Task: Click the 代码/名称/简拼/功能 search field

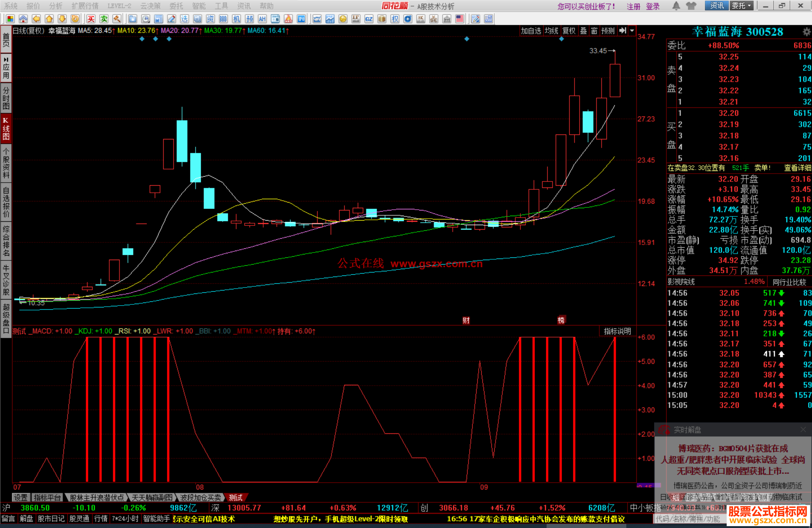Action: [689, 519]
